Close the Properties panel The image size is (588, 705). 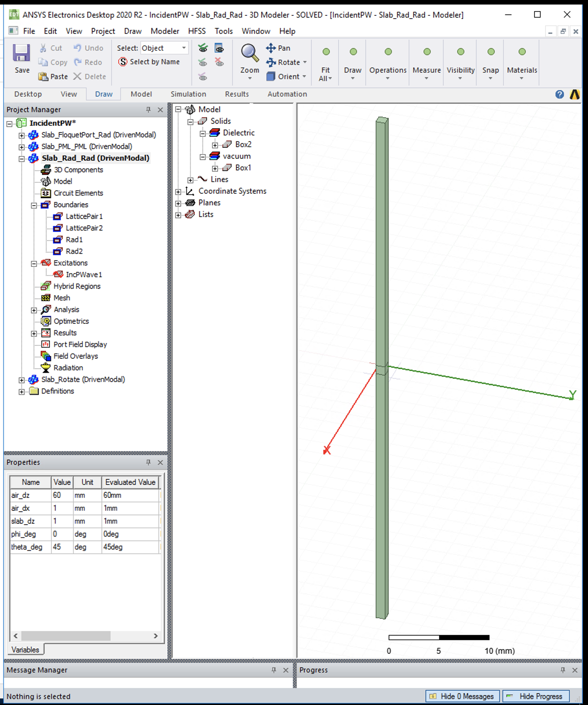[160, 462]
